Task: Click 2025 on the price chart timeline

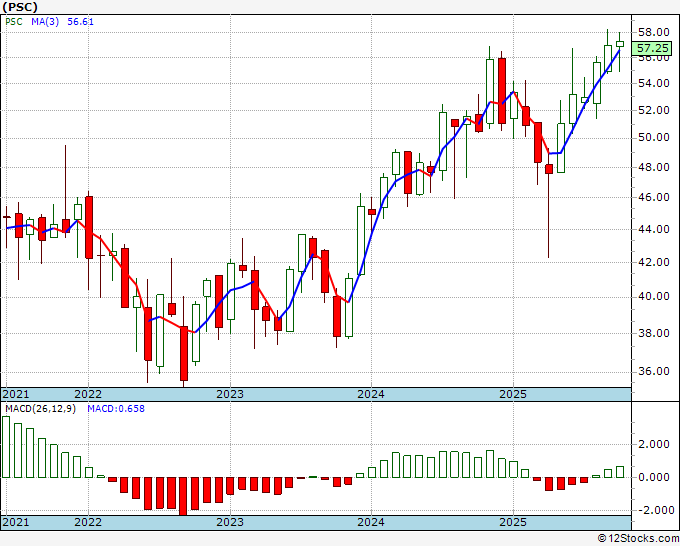Action: 513,394
